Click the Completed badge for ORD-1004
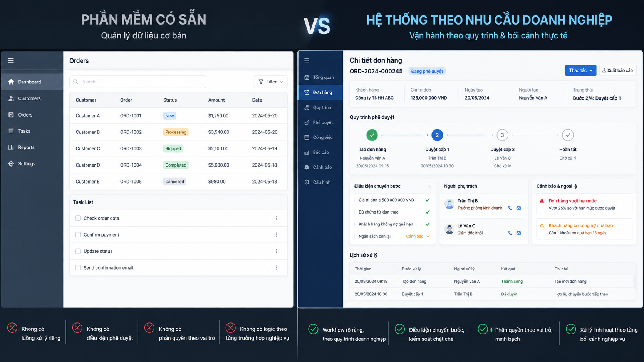644x362 pixels. pyautogui.click(x=176, y=165)
